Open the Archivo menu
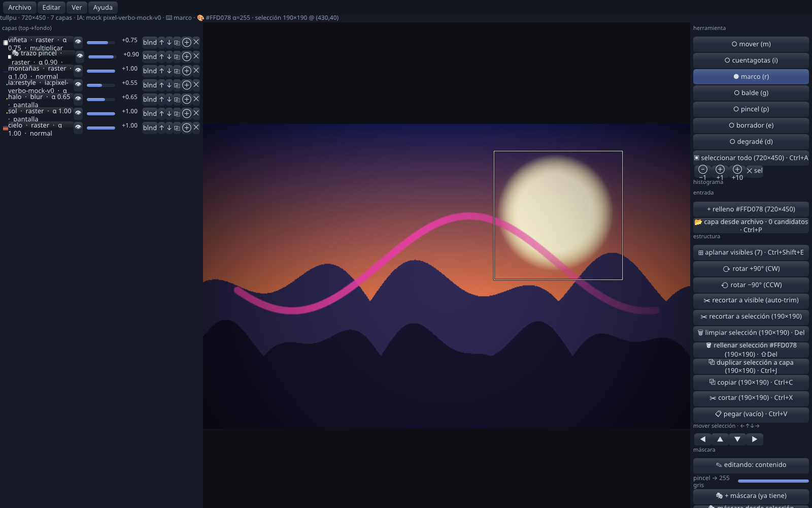Image resolution: width=812 pixels, height=508 pixels. (20, 8)
